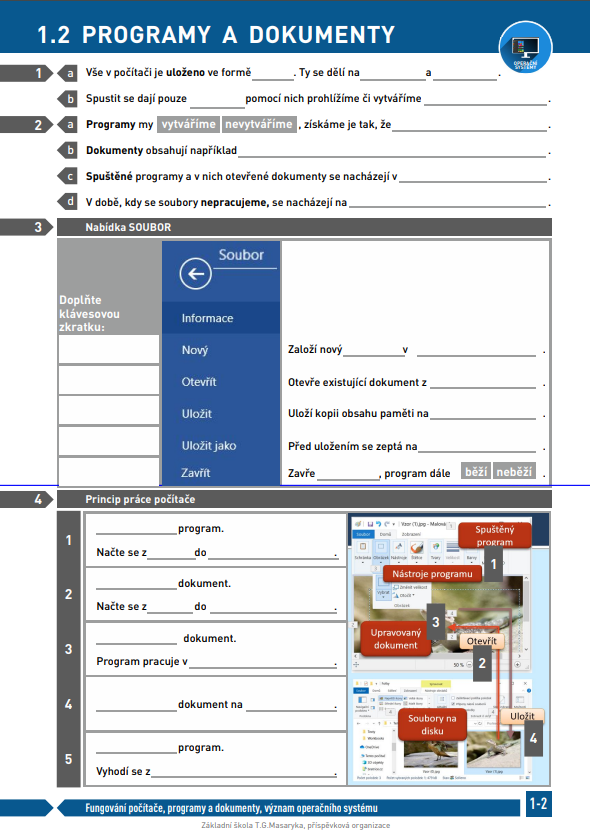This screenshot has width=590, height=840.
Task: Click the shortcut box next to Otevřít
Action: (x=109, y=380)
